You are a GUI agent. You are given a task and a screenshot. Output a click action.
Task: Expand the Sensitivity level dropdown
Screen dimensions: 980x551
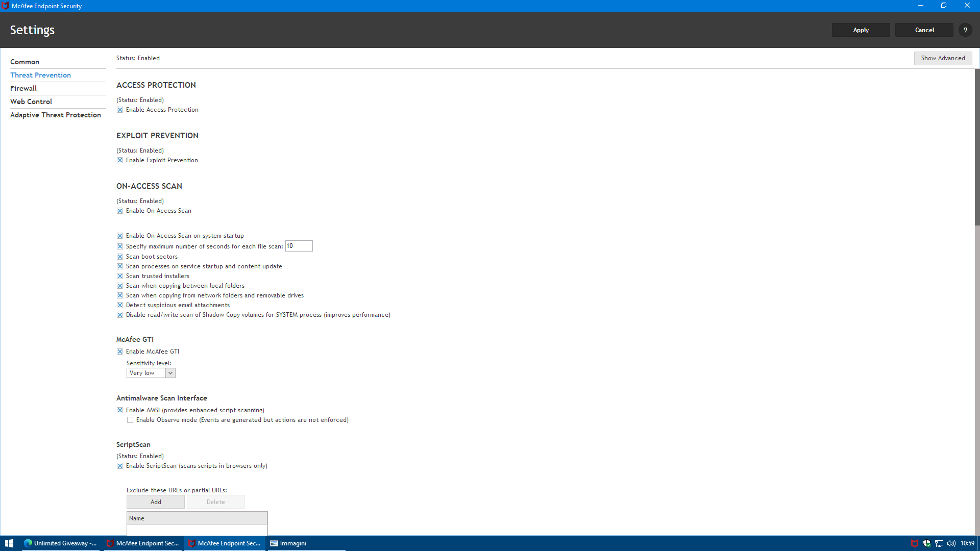click(x=170, y=373)
